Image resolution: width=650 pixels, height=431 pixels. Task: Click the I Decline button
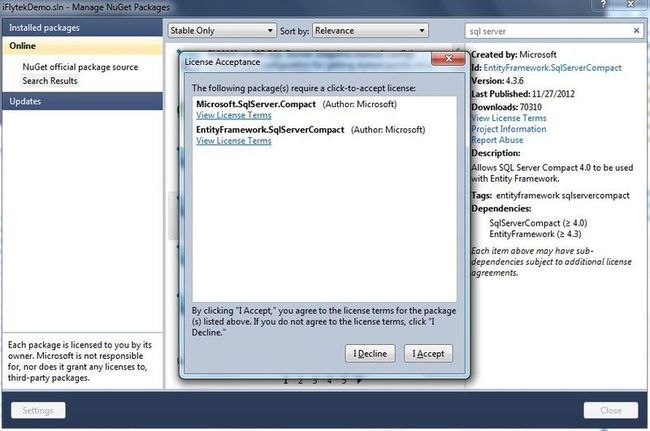(x=370, y=354)
